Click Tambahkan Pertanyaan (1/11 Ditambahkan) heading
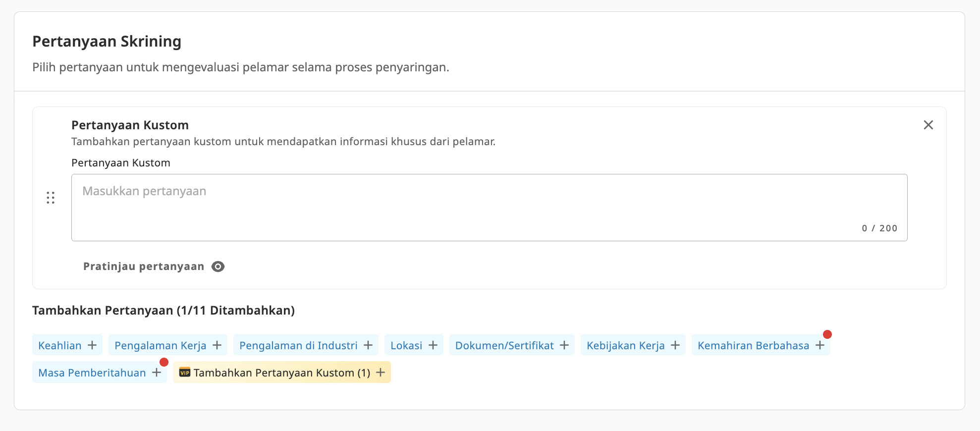 [163, 311]
